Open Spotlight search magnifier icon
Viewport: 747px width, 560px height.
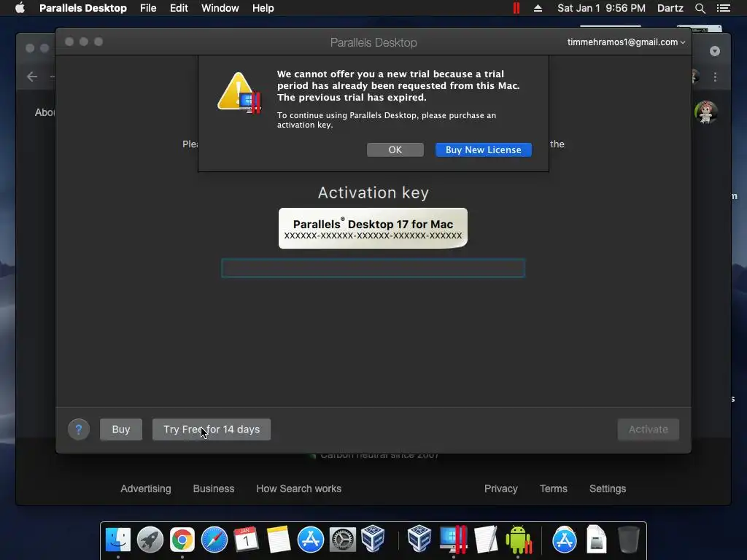click(x=700, y=8)
